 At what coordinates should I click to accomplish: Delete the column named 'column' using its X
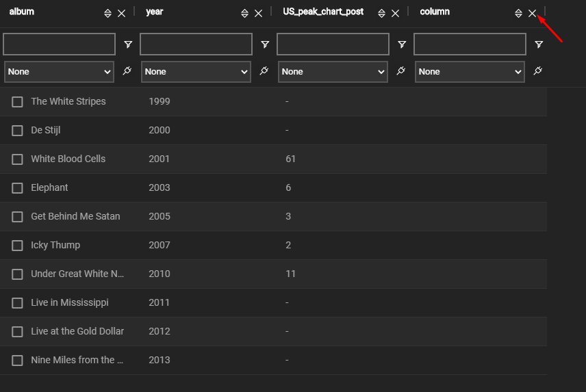(532, 14)
